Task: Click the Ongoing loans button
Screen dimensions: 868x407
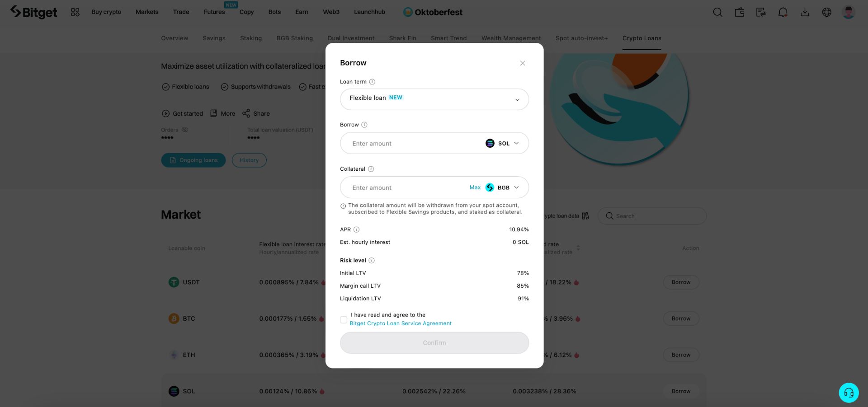Action: click(x=193, y=160)
